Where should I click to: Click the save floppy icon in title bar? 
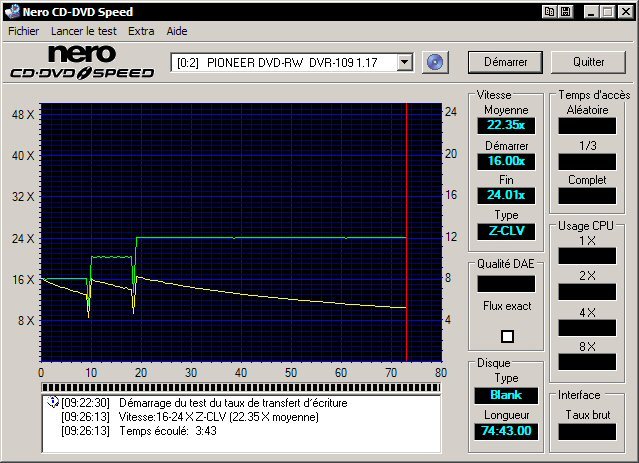(566, 11)
